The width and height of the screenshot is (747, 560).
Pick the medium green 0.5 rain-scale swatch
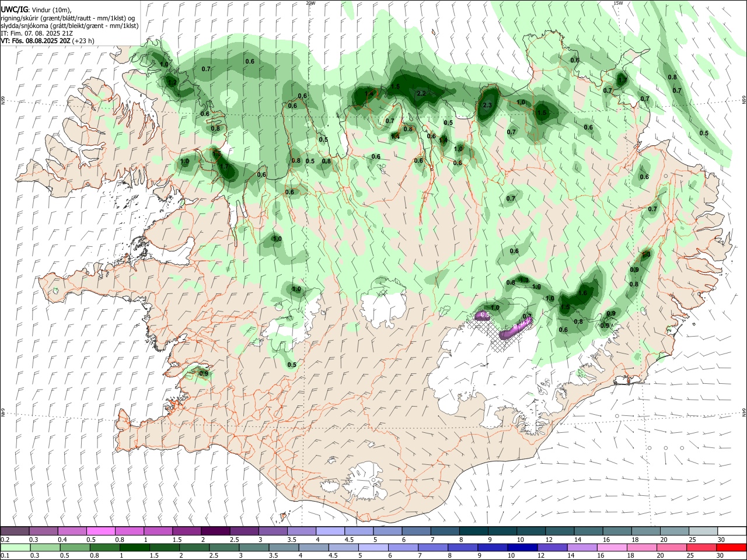[75, 547]
